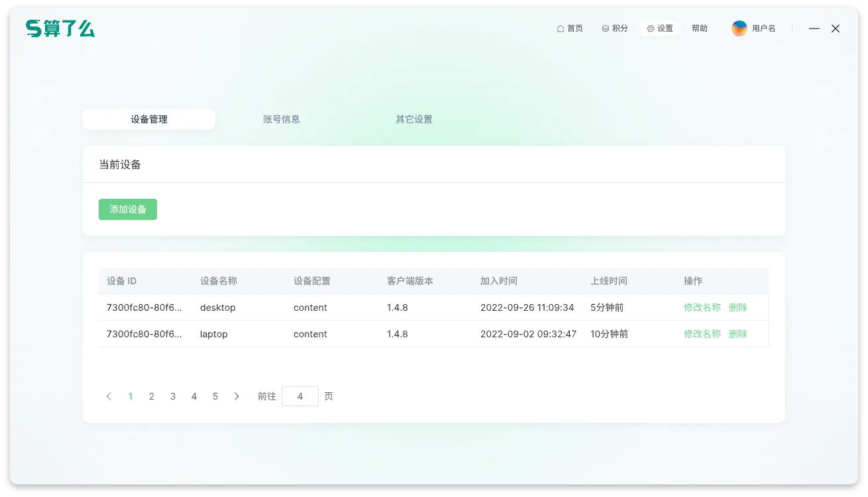Select page number 5

coord(215,396)
